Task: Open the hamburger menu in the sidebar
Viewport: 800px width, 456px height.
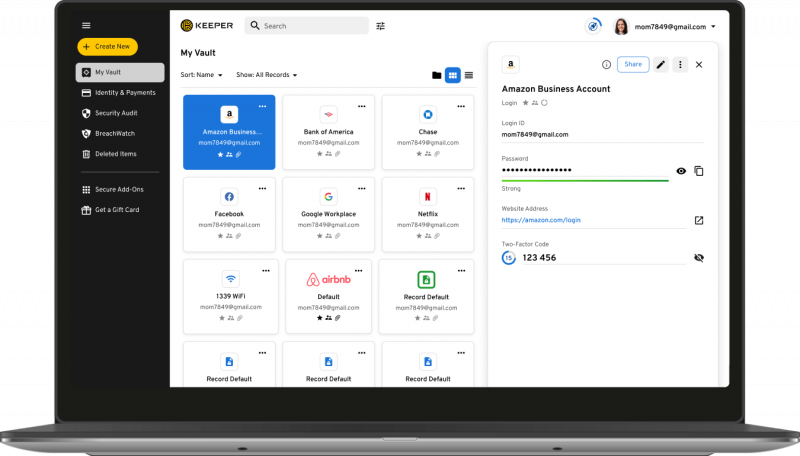Action: tap(86, 26)
